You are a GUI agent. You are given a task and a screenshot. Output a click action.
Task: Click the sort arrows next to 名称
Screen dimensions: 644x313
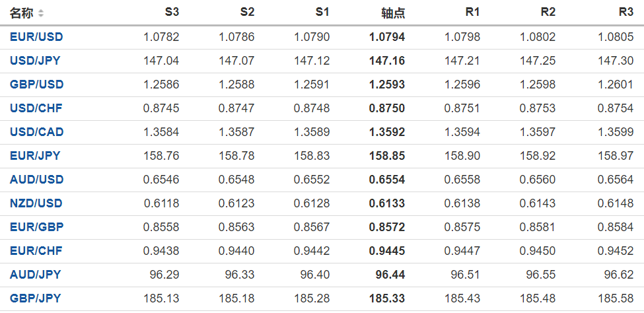point(41,13)
